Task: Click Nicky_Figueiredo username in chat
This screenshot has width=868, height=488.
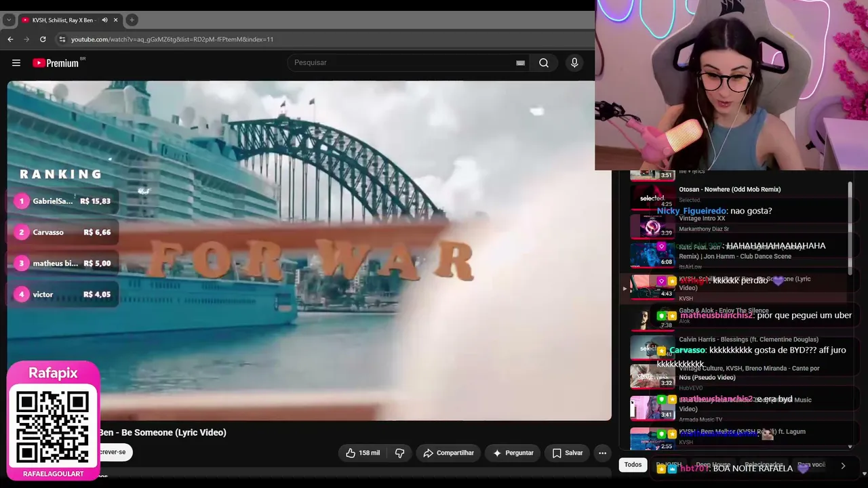Action: click(x=691, y=211)
